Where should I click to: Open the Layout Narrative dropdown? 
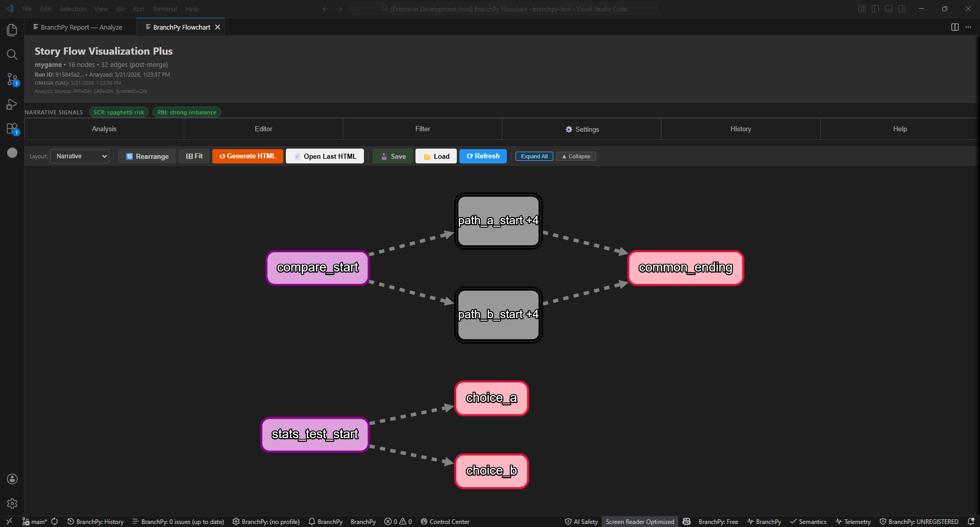[80, 156]
